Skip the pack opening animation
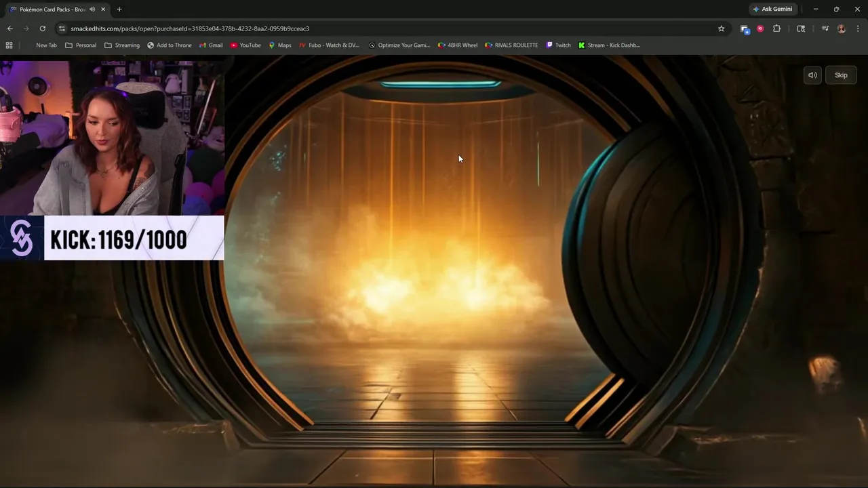The image size is (868, 488). (841, 75)
